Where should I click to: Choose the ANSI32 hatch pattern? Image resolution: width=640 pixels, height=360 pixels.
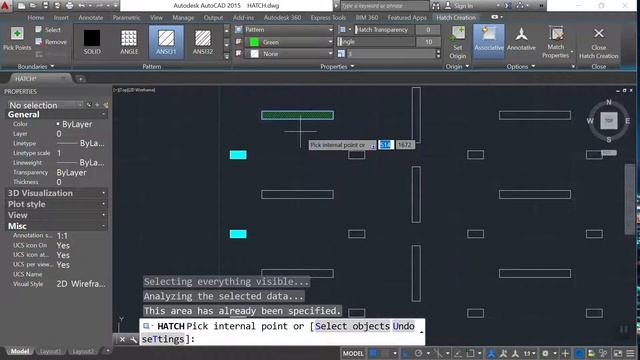[x=203, y=42]
